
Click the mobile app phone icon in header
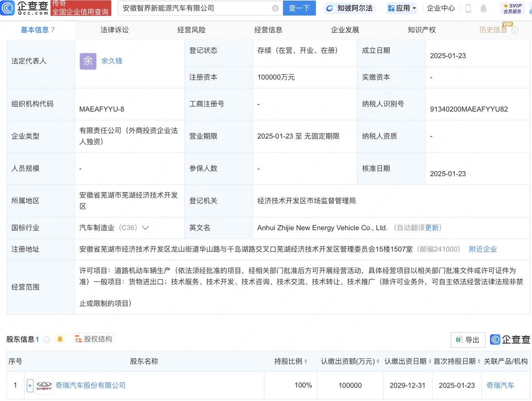tap(468, 8)
